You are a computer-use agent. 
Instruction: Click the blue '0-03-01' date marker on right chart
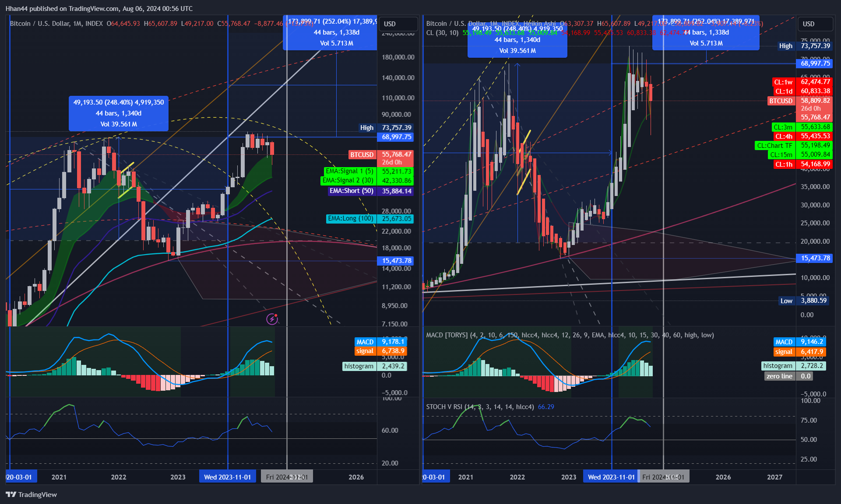[436, 477]
